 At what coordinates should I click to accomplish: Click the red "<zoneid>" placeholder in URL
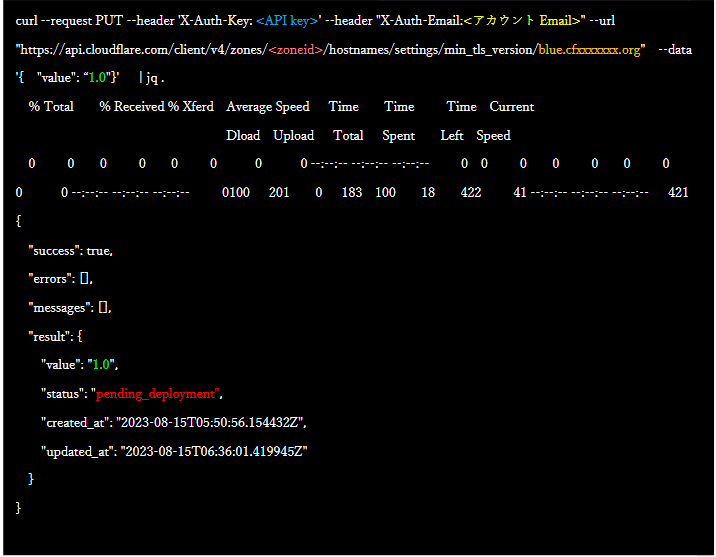click(295, 50)
